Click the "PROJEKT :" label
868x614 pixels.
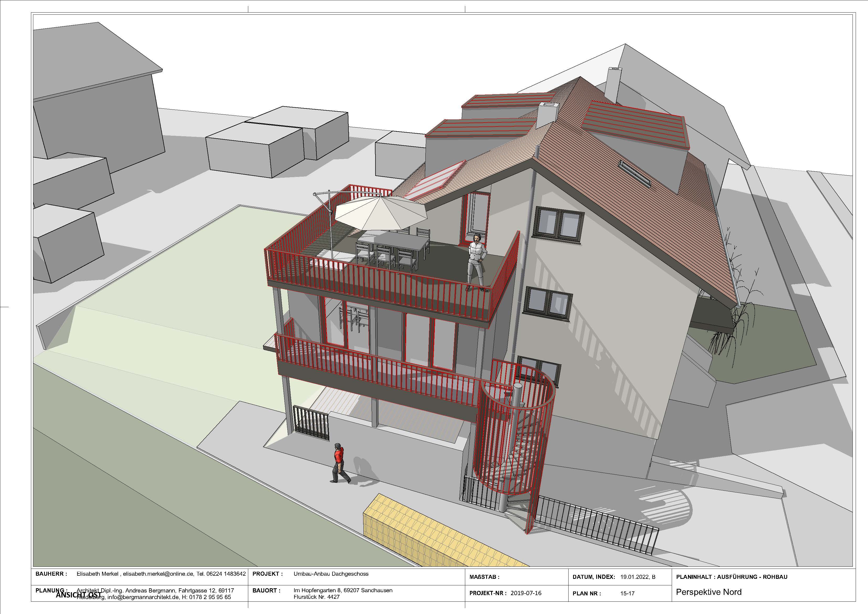267,574
